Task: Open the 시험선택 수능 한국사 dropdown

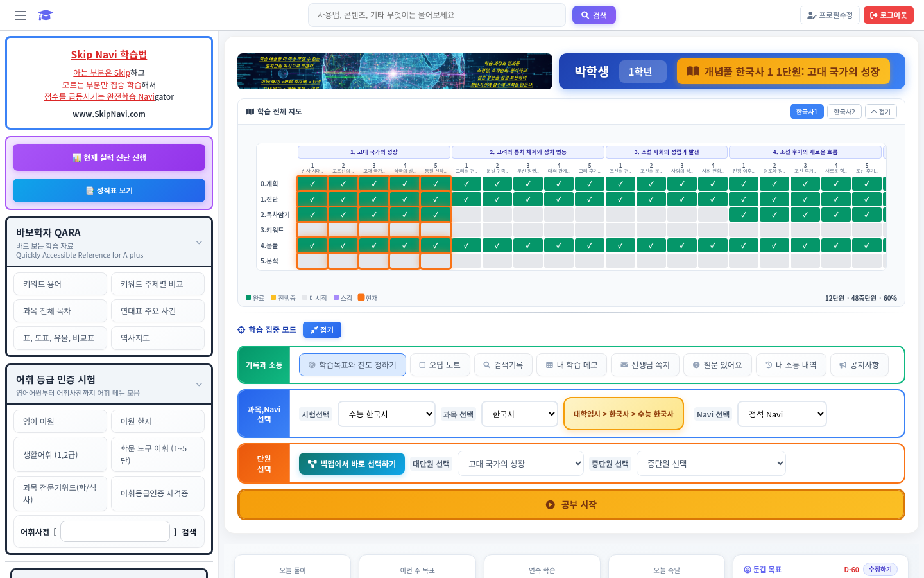Action: 387,414
